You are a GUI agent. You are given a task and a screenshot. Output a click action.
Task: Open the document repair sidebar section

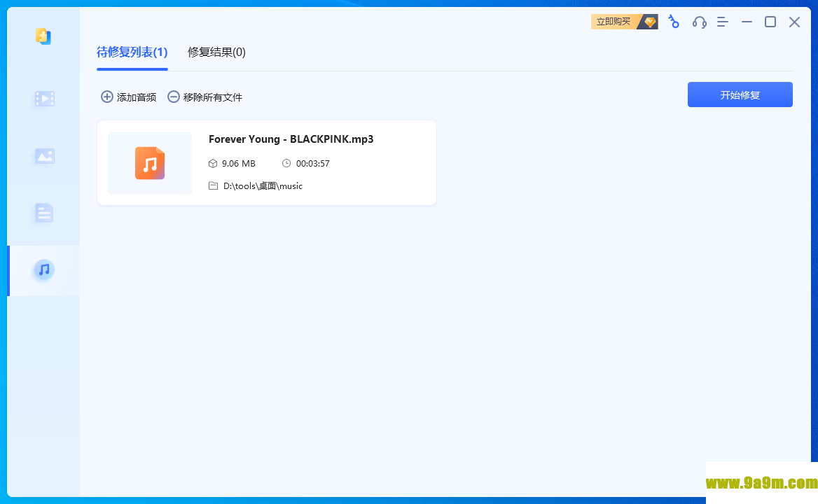tap(44, 213)
